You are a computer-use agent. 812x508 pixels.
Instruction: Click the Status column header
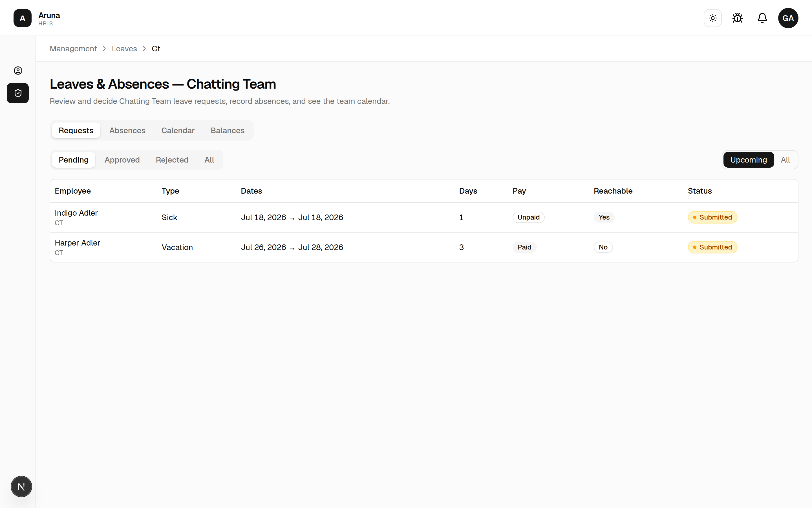point(700,191)
